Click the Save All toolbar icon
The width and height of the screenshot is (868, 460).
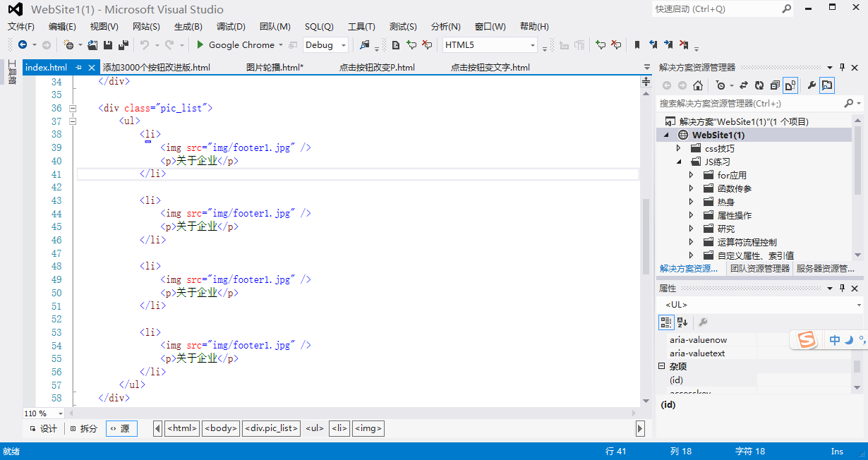point(124,44)
